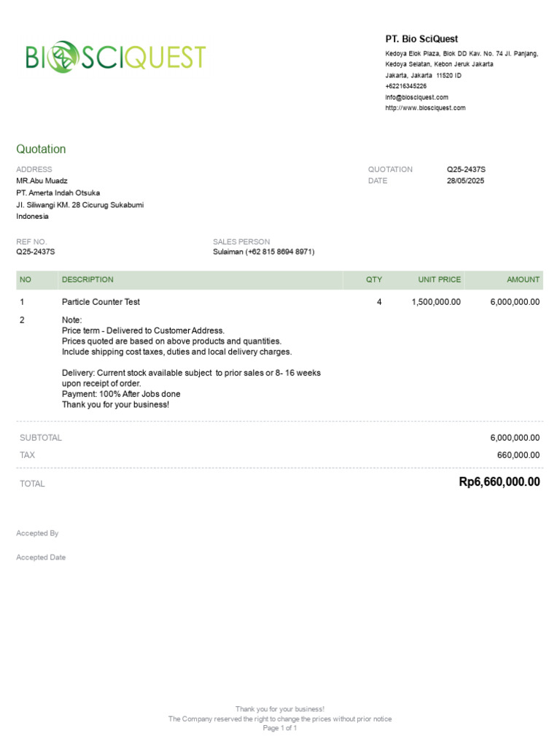This screenshot has width=560, height=747.
Task: Click the QTY column header
Action: coord(374,279)
